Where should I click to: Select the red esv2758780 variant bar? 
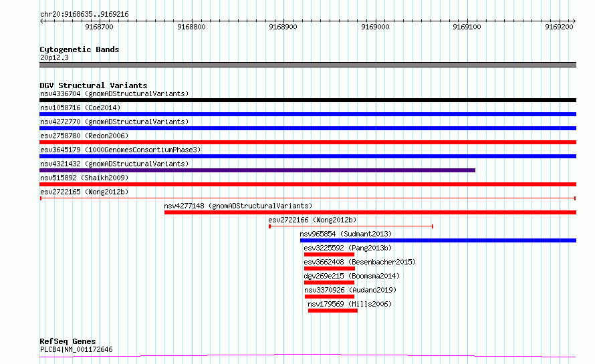(308, 142)
